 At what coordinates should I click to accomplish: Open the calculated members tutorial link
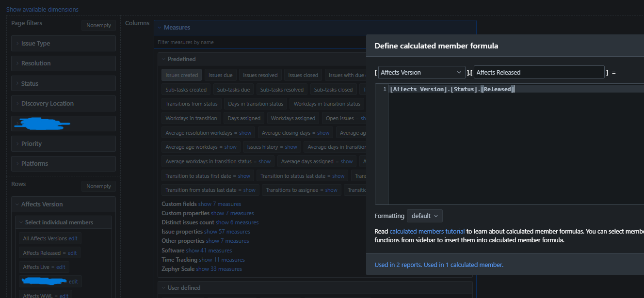click(427, 232)
